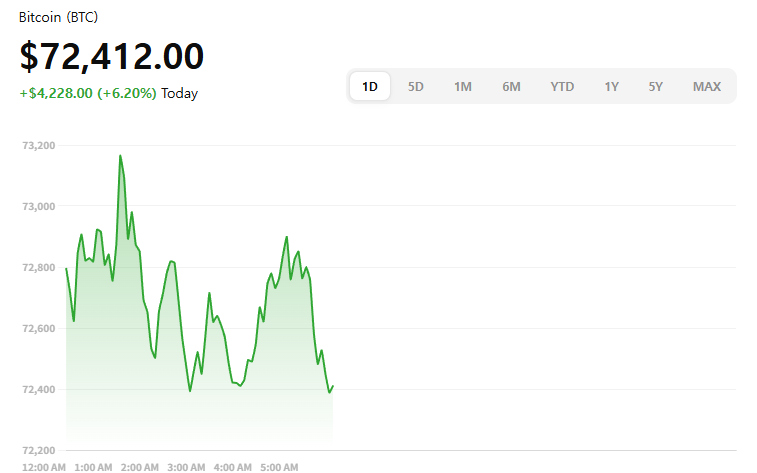Screen dimensions: 757x473
Task: Click the +$4,228.00 (+6.20%) change value
Action: pos(88,94)
